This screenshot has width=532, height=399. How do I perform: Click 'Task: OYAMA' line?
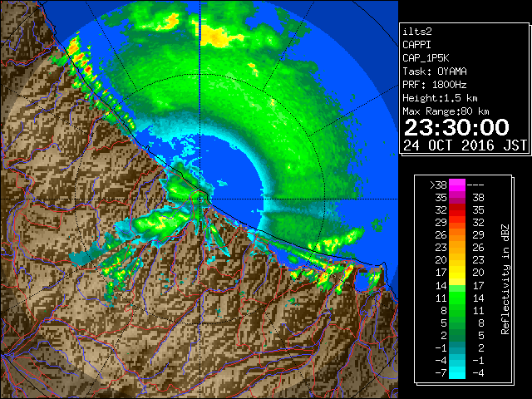point(435,71)
